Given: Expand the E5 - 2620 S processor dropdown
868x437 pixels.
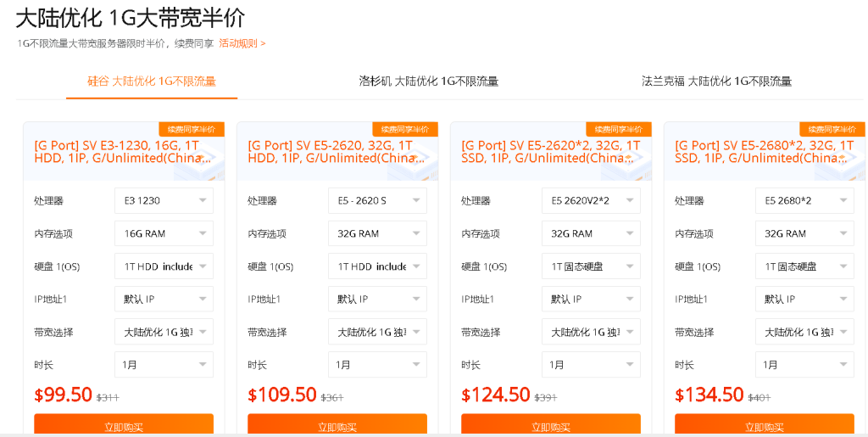Looking at the screenshot, I should pyautogui.click(x=377, y=201).
